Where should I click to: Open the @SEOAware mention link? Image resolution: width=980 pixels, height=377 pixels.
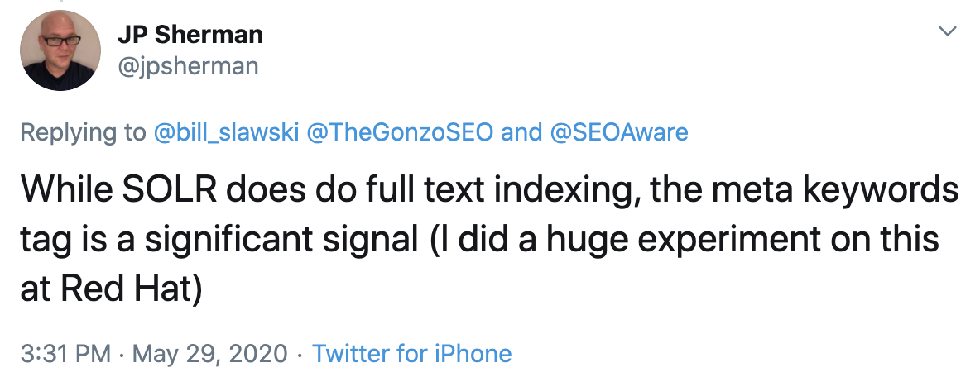[x=619, y=132]
